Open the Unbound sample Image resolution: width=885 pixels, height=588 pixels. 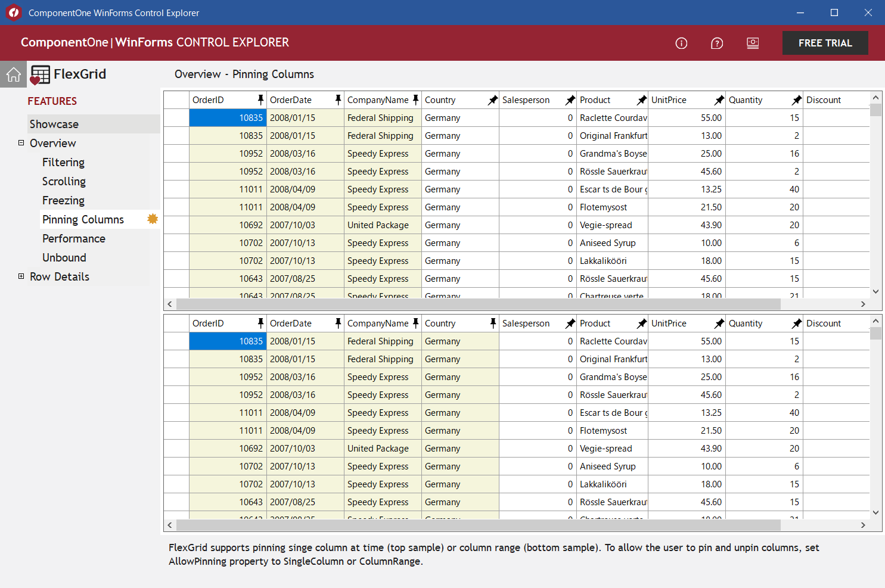(64, 257)
